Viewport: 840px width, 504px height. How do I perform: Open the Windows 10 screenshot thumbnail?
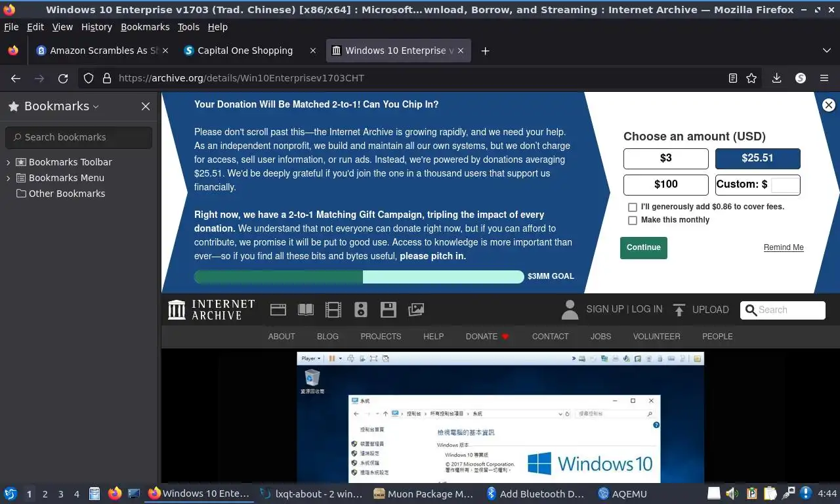pos(500,417)
